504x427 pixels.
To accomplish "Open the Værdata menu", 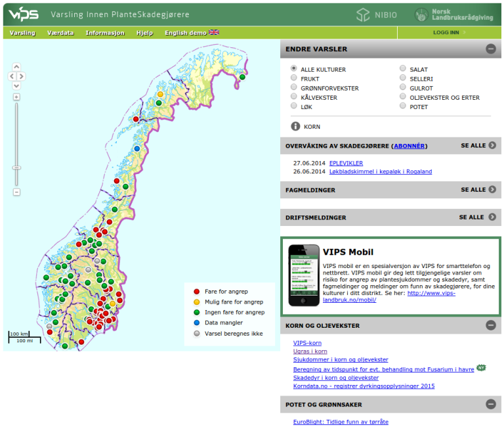I will [60, 33].
